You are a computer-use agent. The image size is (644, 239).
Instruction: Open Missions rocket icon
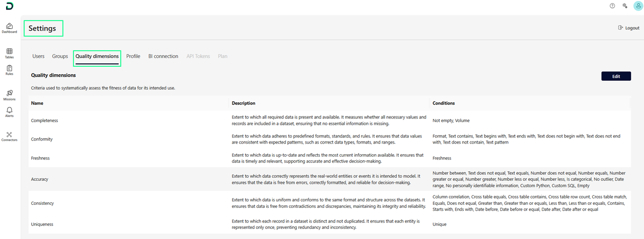coord(9,95)
